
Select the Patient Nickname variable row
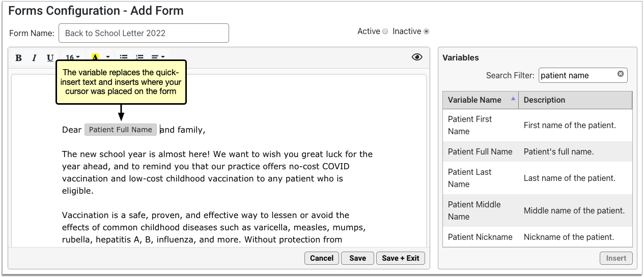pyautogui.click(x=538, y=237)
